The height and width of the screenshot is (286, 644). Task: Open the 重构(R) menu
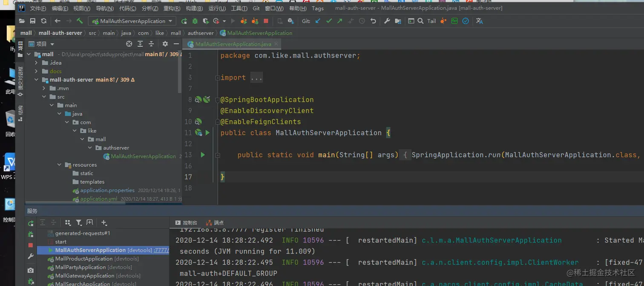[x=172, y=9]
